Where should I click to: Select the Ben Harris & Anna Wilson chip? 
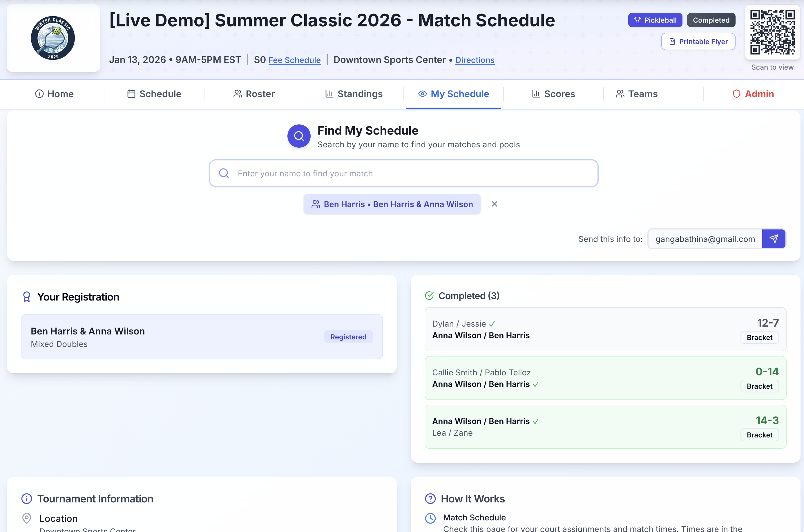(392, 204)
